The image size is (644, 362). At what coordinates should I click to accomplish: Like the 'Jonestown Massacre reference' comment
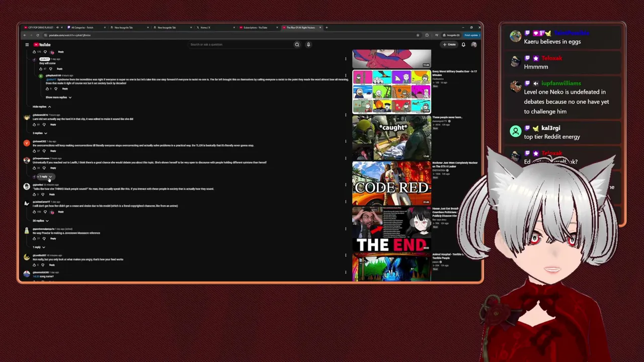click(34, 238)
